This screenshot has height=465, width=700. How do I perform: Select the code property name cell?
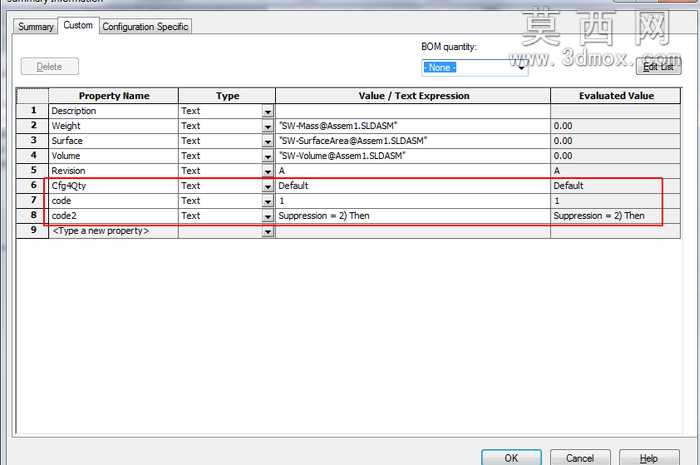coord(113,200)
